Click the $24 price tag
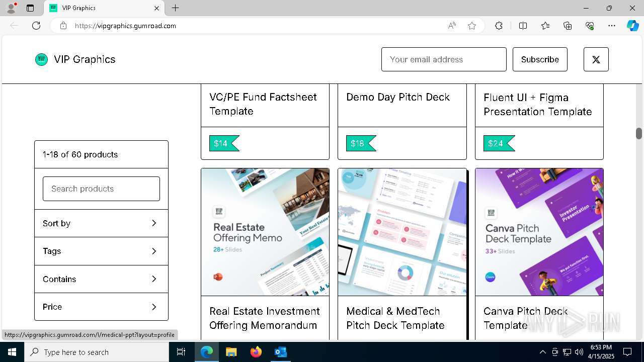644x362 pixels. pyautogui.click(x=499, y=143)
